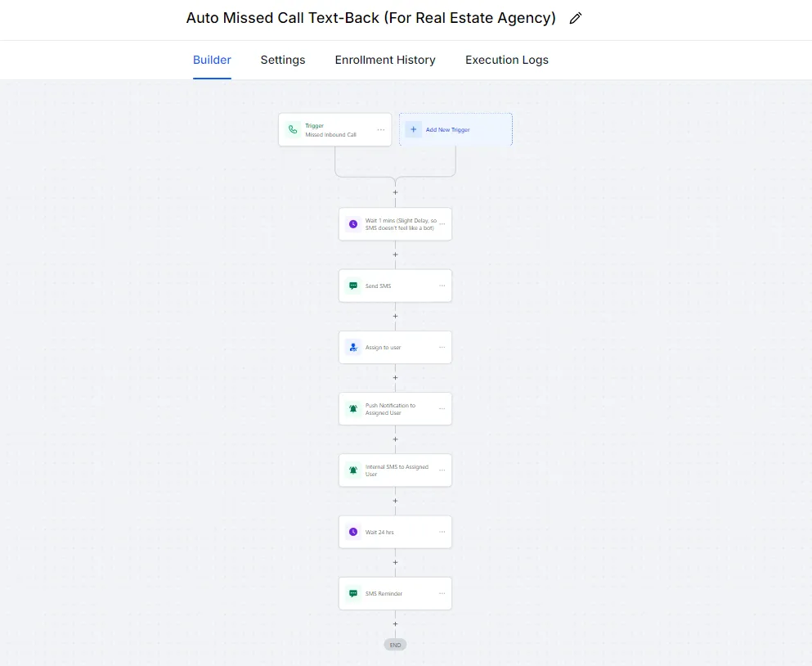The height and width of the screenshot is (666, 812).
Task: Click the plus icon in Add New Trigger
Action: pos(413,129)
